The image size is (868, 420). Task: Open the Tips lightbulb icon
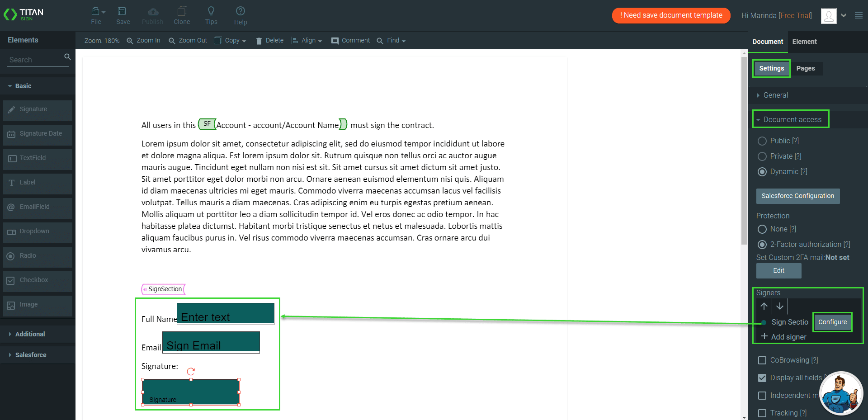pyautogui.click(x=211, y=12)
